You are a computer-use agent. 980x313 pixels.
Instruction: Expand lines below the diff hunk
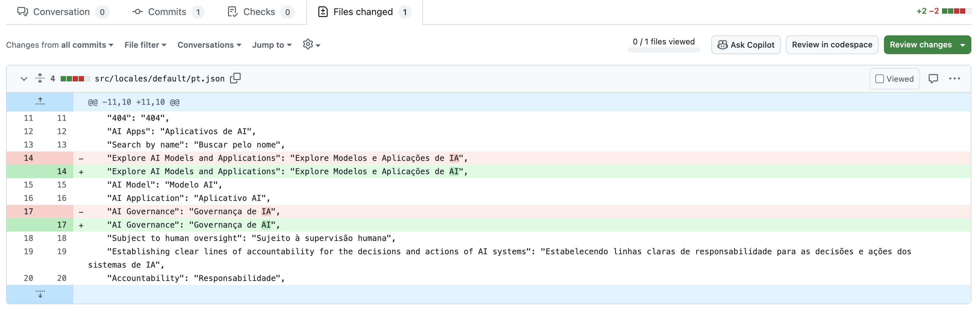(x=40, y=294)
